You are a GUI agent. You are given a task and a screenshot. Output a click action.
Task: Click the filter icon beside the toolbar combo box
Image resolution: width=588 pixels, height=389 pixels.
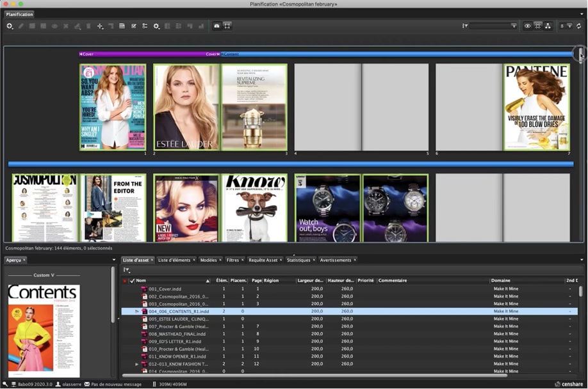click(x=465, y=26)
